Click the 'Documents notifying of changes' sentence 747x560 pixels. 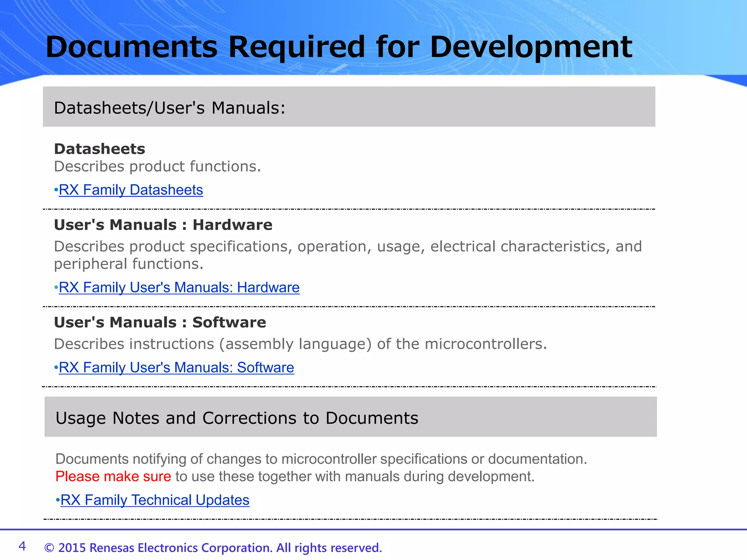[321, 459]
